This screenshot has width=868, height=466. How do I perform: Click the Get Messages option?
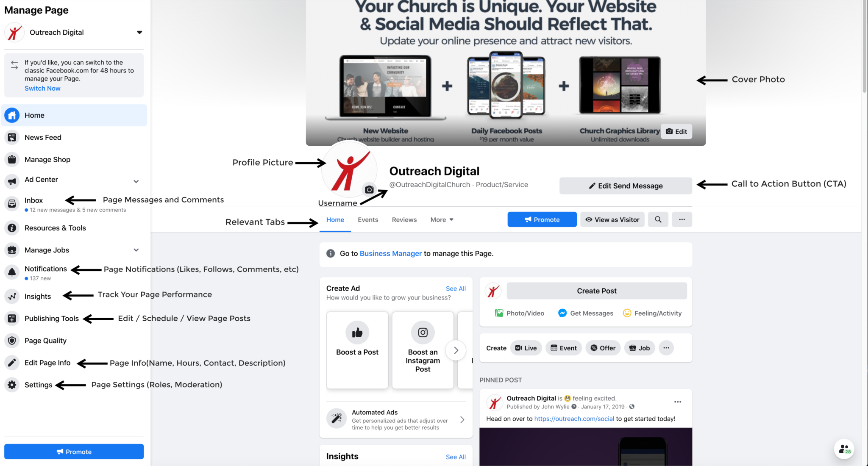coord(586,313)
